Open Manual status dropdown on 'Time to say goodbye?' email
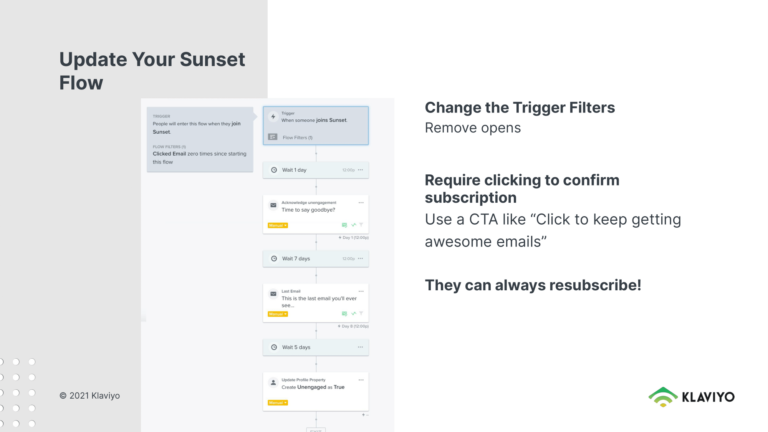The height and width of the screenshot is (432, 768). tap(278, 225)
